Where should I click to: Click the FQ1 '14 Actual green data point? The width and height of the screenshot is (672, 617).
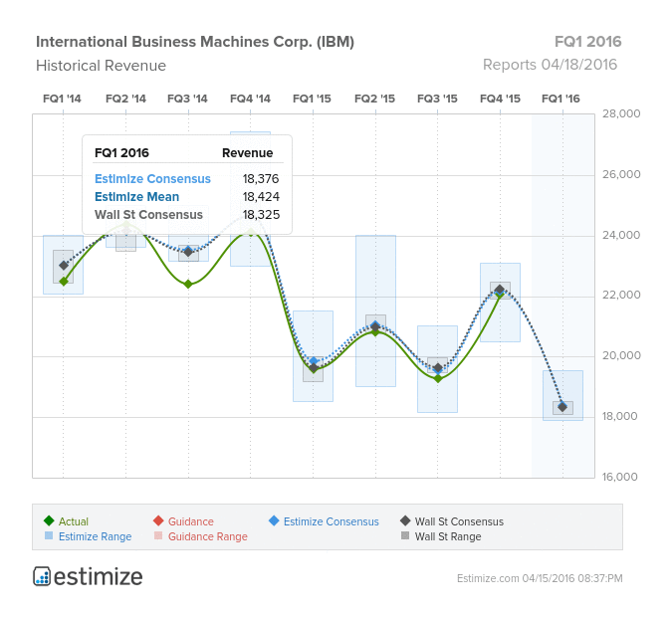64,282
